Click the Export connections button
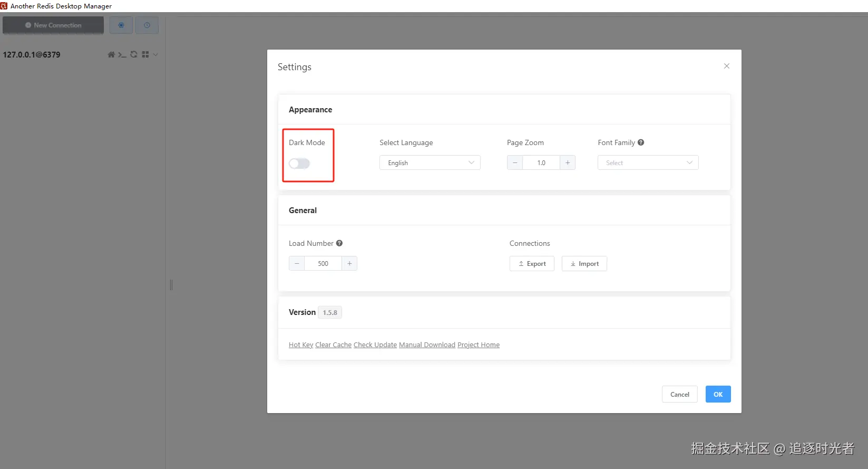This screenshot has height=469, width=868. pos(532,264)
